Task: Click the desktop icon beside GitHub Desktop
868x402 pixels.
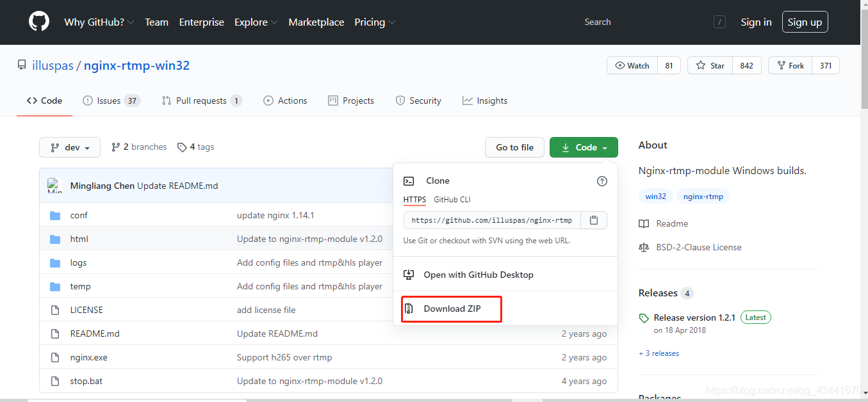Action: point(409,275)
